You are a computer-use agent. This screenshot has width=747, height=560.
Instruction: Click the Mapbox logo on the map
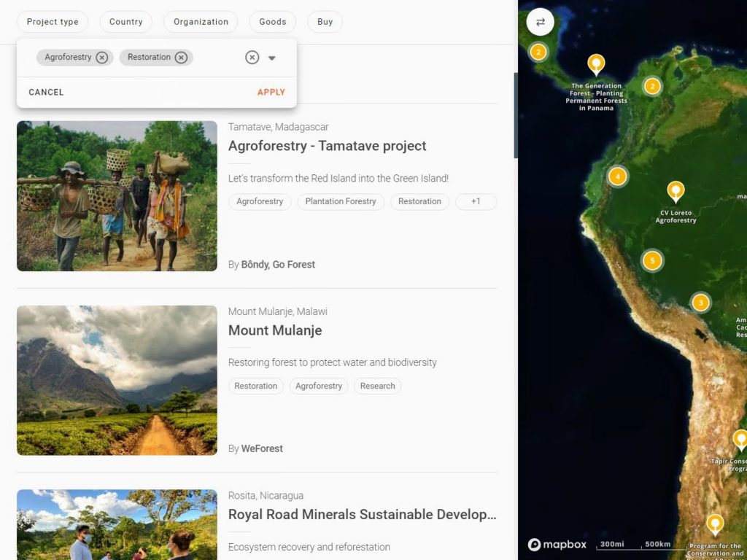(x=557, y=544)
